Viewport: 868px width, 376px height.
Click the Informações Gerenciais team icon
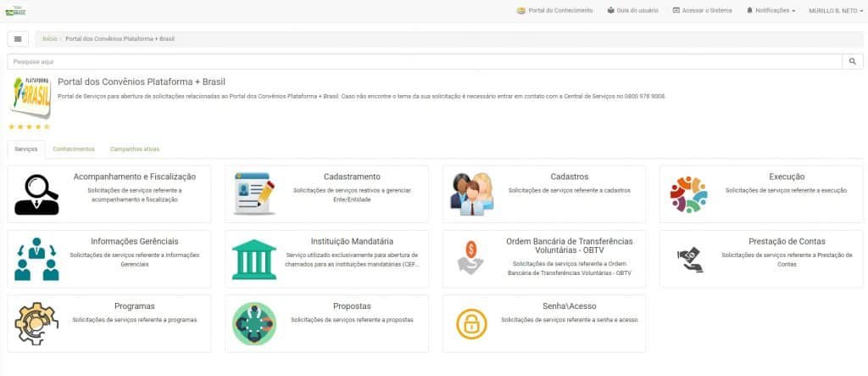click(x=36, y=259)
